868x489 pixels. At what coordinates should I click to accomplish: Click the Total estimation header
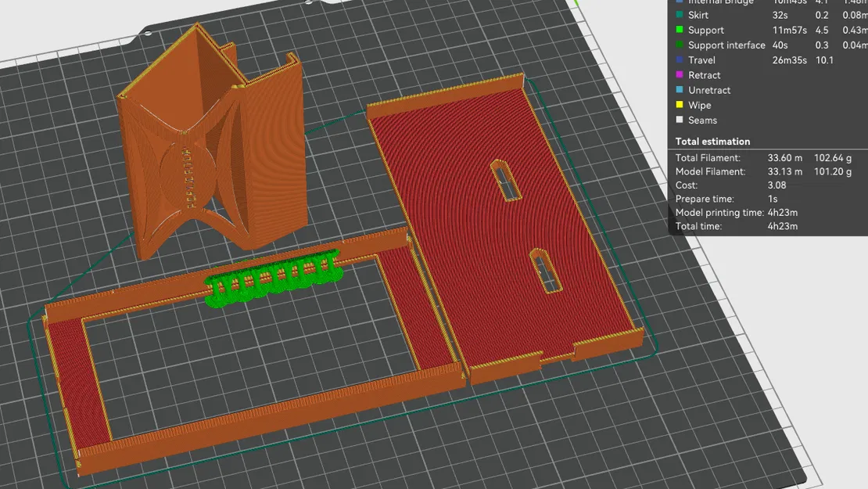click(712, 141)
